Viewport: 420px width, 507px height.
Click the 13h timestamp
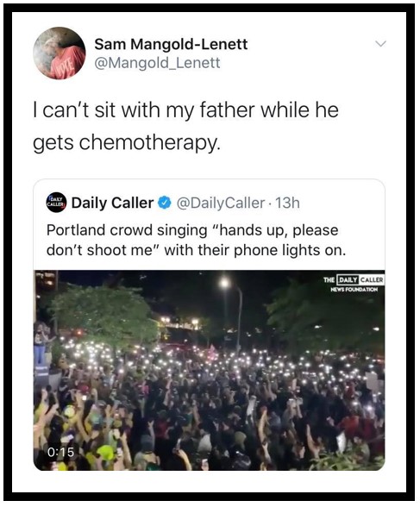point(287,203)
